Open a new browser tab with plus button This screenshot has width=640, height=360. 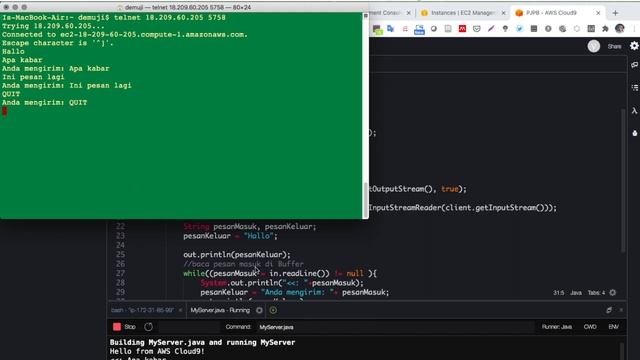(x=615, y=13)
